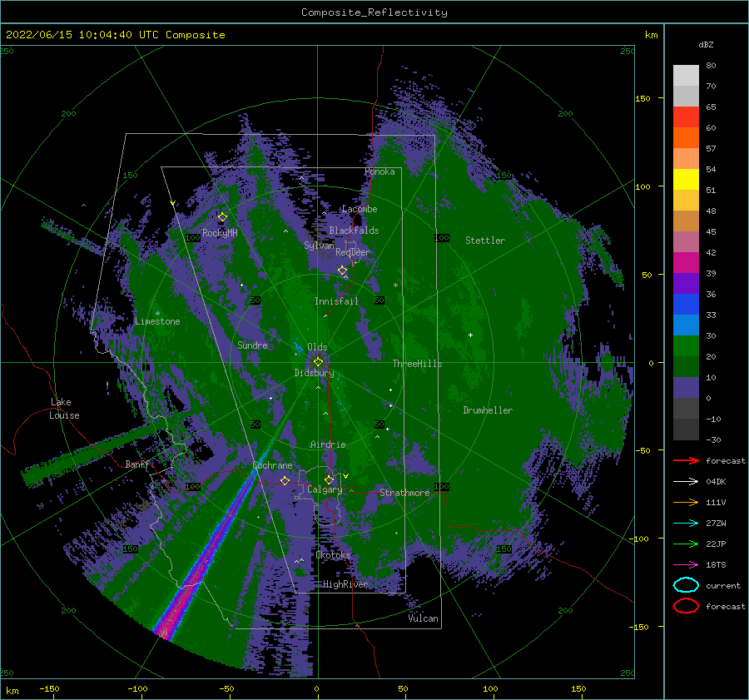Viewport: 749px width, 700px height.
Task: Click the orange 111V arrow icon
Action: 686,502
